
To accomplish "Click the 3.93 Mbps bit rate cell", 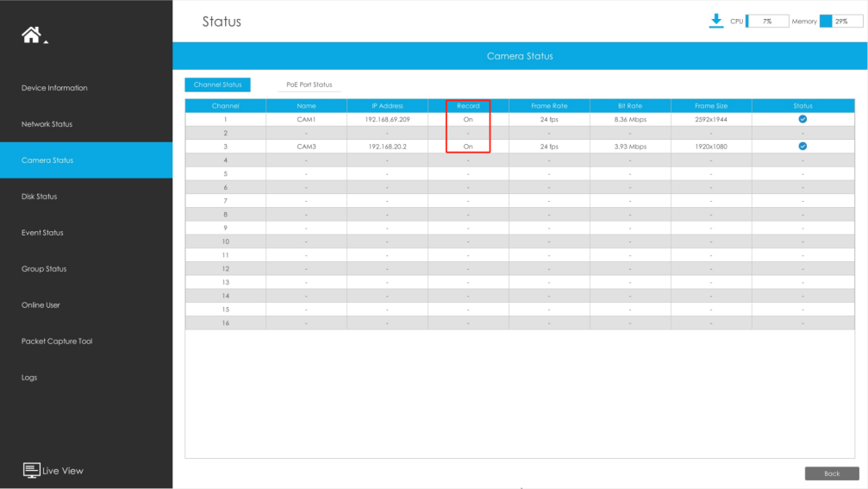I will point(630,147).
